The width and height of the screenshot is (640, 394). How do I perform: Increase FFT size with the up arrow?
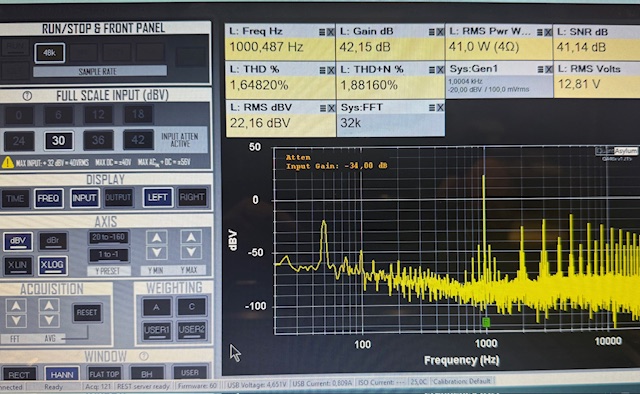point(16,306)
